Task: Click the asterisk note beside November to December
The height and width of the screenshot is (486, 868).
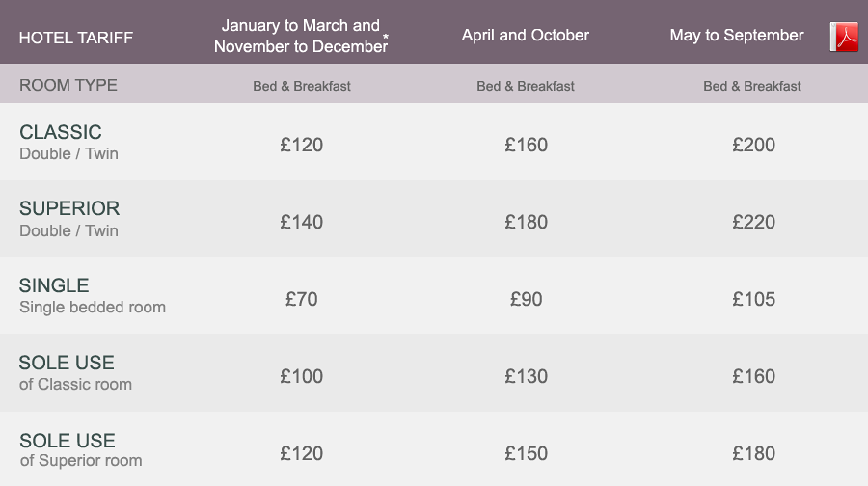Action: (x=385, y=37)
